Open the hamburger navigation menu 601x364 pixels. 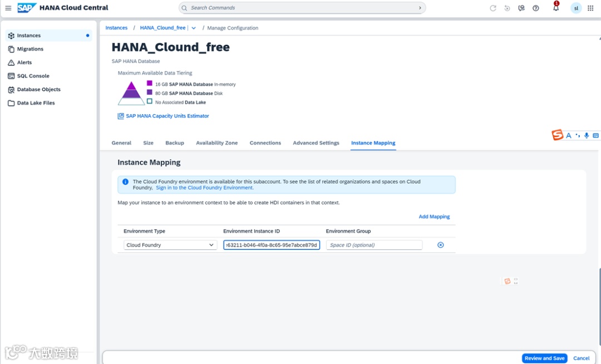(x=8, y=8)
